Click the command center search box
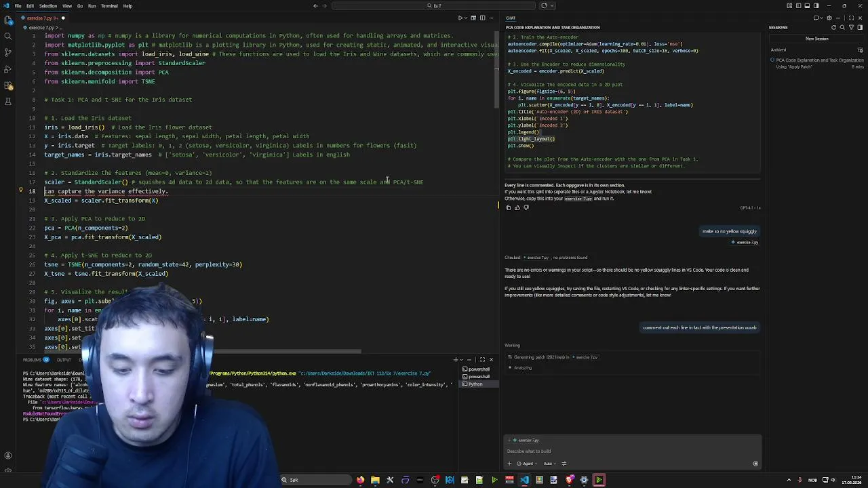This screenshot has height=488, width=868. [434, 5]
